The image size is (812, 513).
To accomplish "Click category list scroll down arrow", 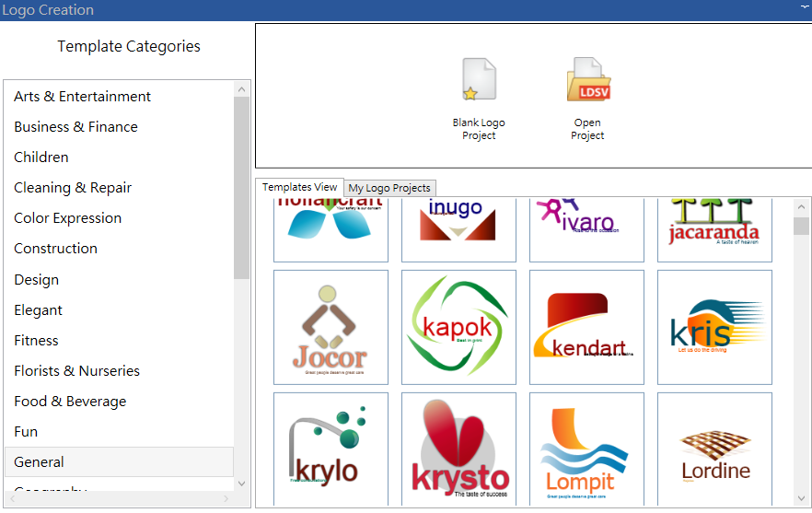I will tap(242, 483).
